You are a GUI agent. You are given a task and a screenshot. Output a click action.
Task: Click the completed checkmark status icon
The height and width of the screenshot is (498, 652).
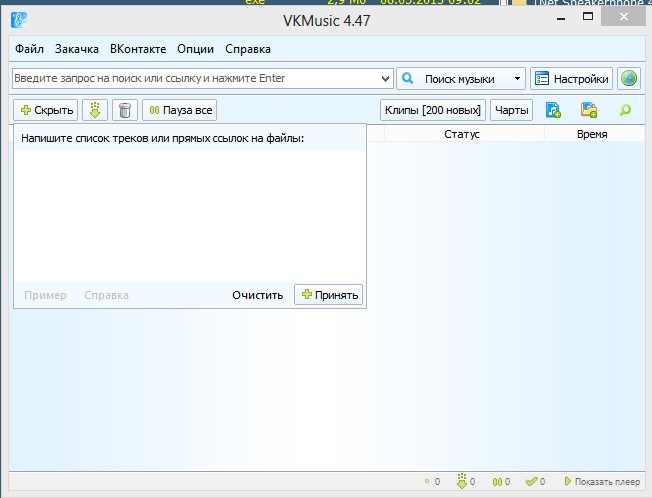click(x=531, y=481)
